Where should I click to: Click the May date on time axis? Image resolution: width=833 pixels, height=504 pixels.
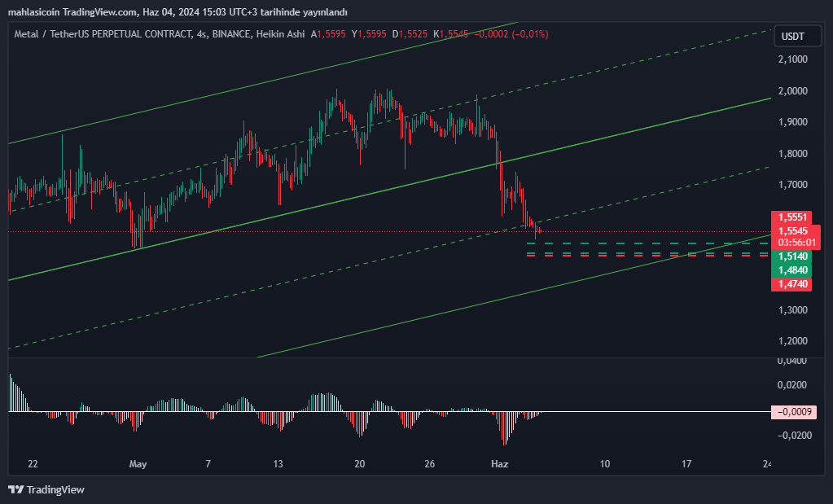click(x=138, y=464)
